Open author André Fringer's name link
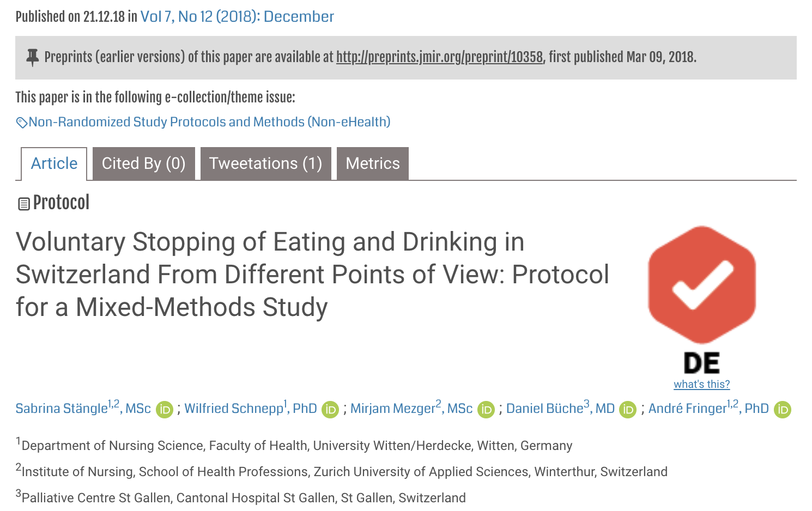The height and width of the screenshot is (511, 812). tap(688, 409)
